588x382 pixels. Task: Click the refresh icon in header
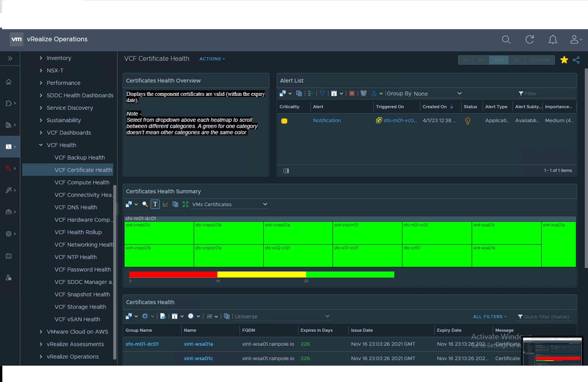click(529, 39)
